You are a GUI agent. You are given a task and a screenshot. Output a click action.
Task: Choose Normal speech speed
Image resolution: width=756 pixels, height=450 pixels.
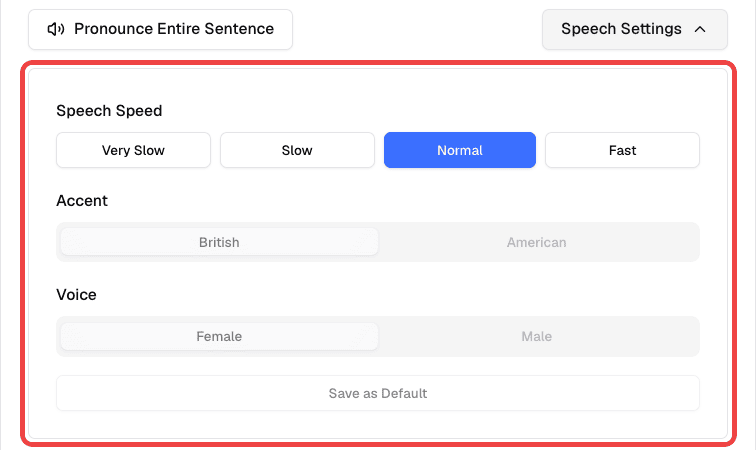coord(459,150)
